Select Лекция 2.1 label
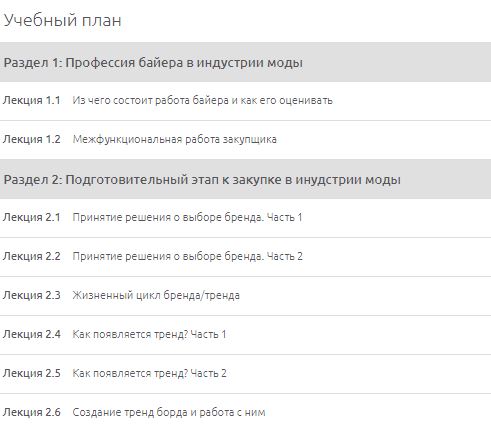This screenshot has height=428, width=491. tap(32, 217)
